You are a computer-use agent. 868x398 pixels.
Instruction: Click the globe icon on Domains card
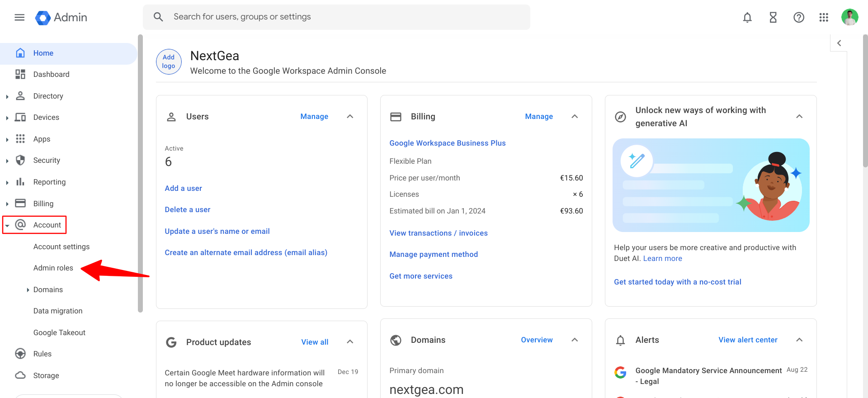tap(396, 340)
